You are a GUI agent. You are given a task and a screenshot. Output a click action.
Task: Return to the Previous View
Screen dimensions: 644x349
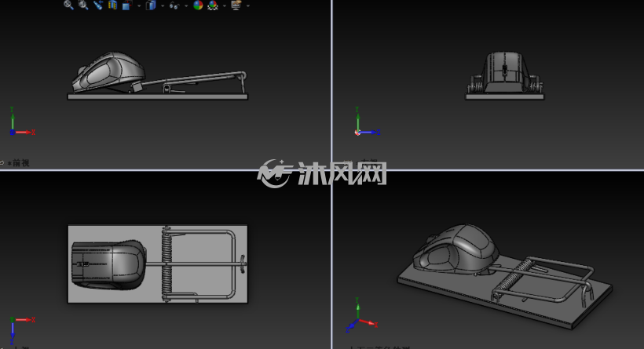click(97, 5)
